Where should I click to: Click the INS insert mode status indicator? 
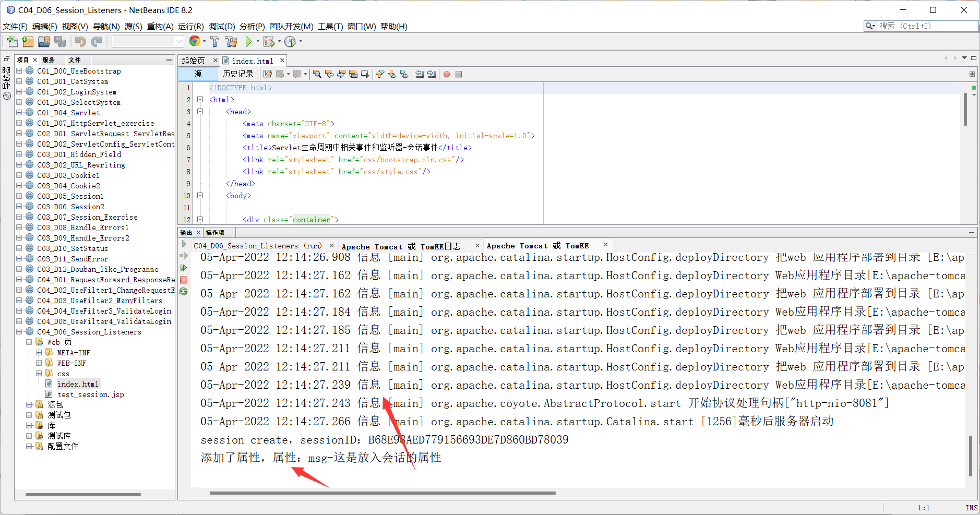(x=971, y=508)
